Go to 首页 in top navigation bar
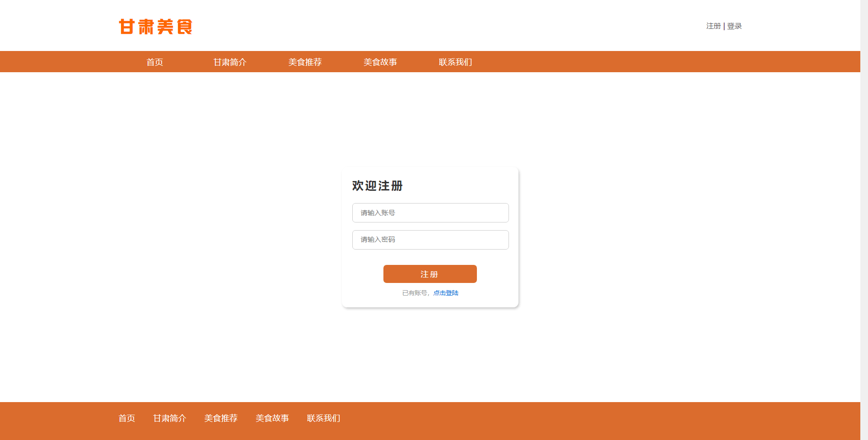This screenshot has width=868, height=440. pyautogui.click(x=154, y=62)
